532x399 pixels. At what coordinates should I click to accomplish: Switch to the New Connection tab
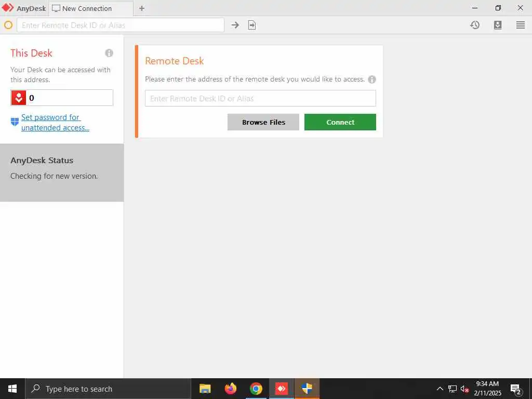91,8
